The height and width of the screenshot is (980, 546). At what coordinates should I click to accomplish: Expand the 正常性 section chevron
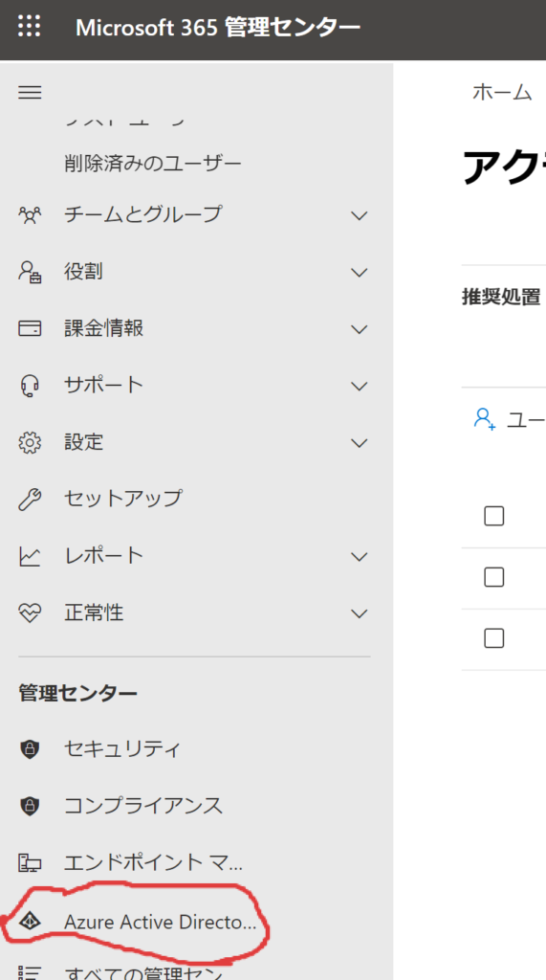coord(359,613)
